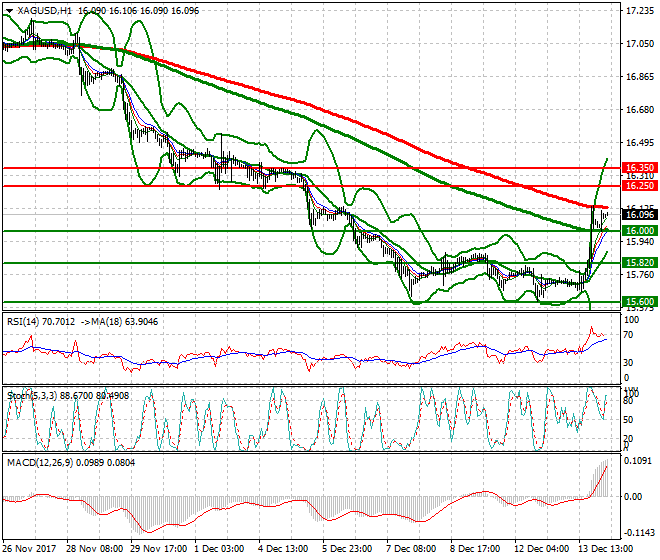Click the red 16.250 resistance price label
The height and width of the screenshot is (560, 660).
pyautogui.click(x=640, y=186)
